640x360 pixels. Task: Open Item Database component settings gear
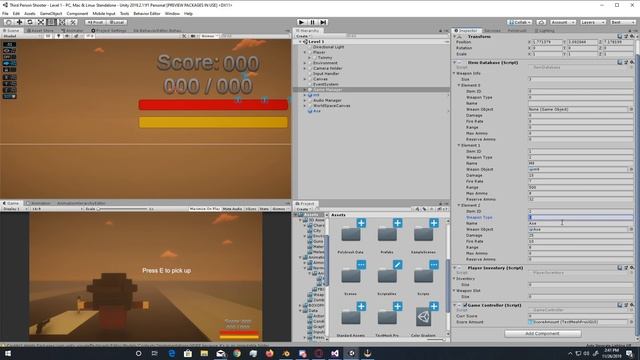[632, 62]
